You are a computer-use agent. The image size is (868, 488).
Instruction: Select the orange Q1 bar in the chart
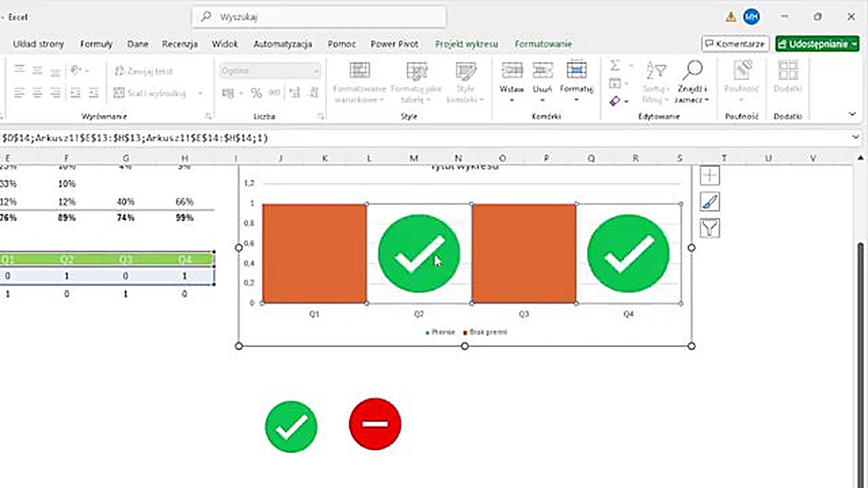click(314, 253)
